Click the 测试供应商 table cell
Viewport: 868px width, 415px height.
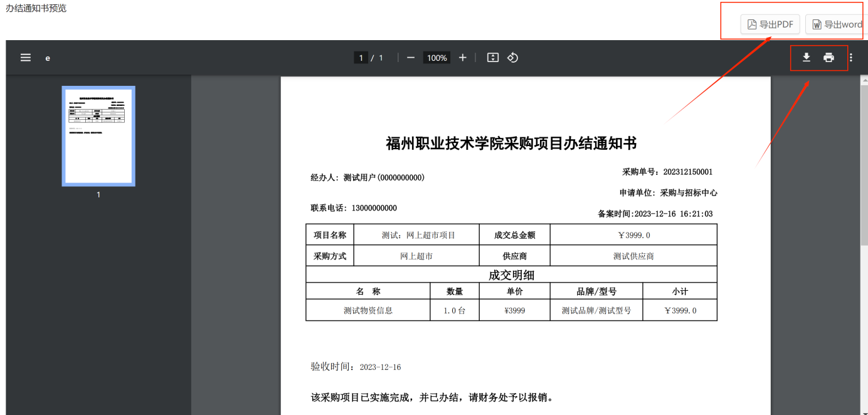click(633, 256)
